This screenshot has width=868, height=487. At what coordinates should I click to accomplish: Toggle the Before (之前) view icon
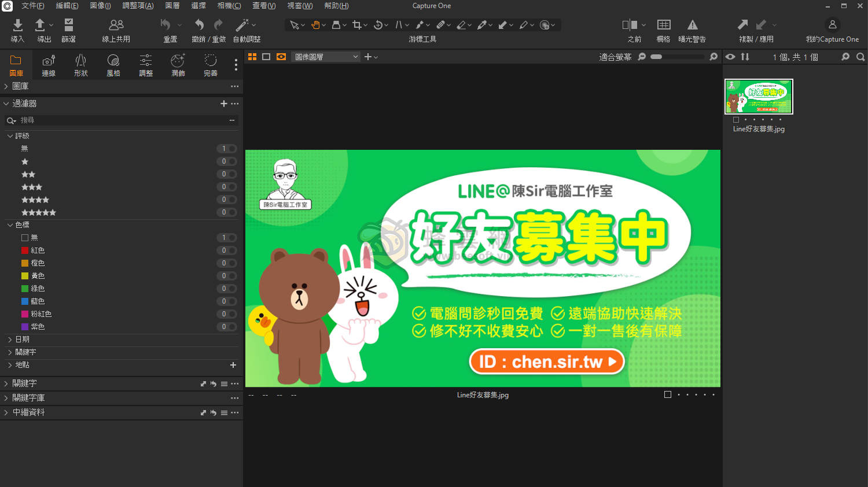point(630,25)
